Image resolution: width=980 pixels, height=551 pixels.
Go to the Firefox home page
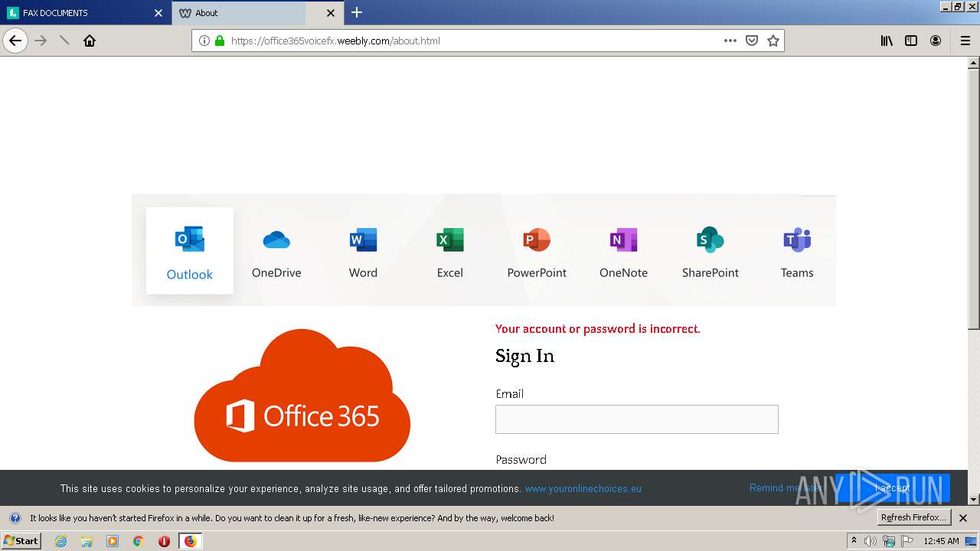(90, 41)
